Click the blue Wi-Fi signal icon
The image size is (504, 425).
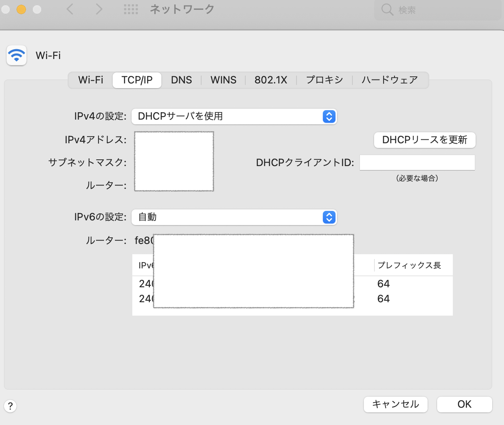tap(17, 55)
